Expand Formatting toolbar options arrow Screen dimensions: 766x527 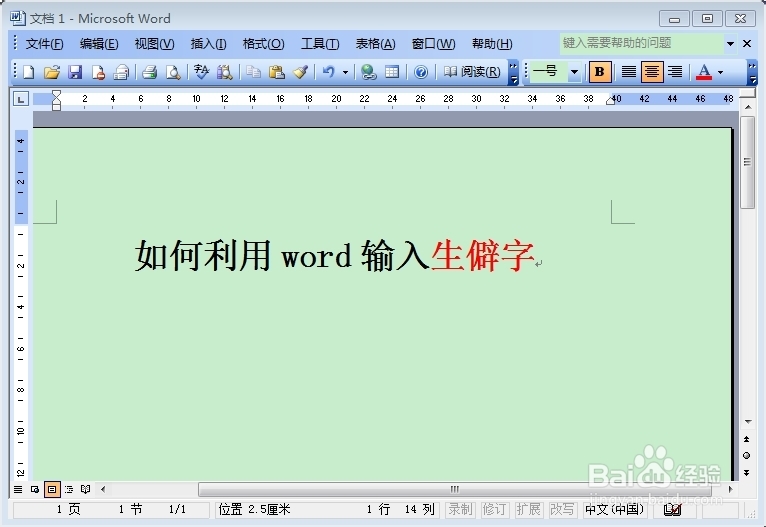752,73
